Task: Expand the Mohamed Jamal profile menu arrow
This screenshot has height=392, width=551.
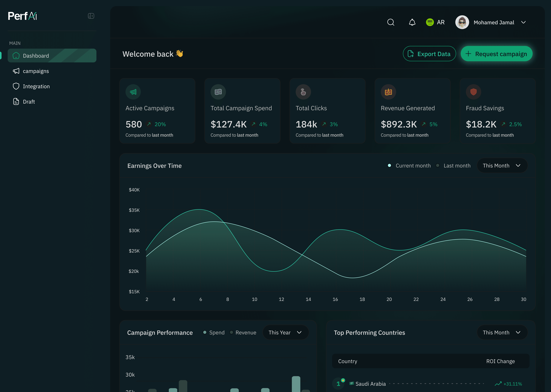Action: [x=523, y=22]
